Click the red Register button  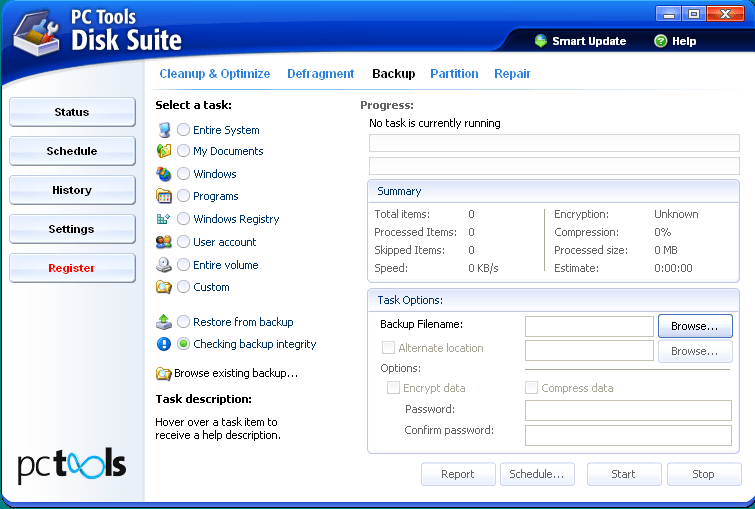click(x=72, y=268)
